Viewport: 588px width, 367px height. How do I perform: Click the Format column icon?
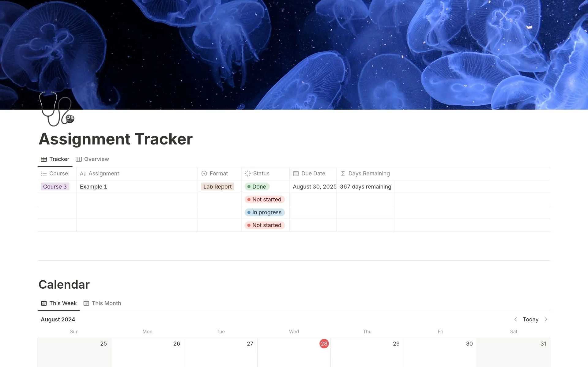[x=205, y=173]
